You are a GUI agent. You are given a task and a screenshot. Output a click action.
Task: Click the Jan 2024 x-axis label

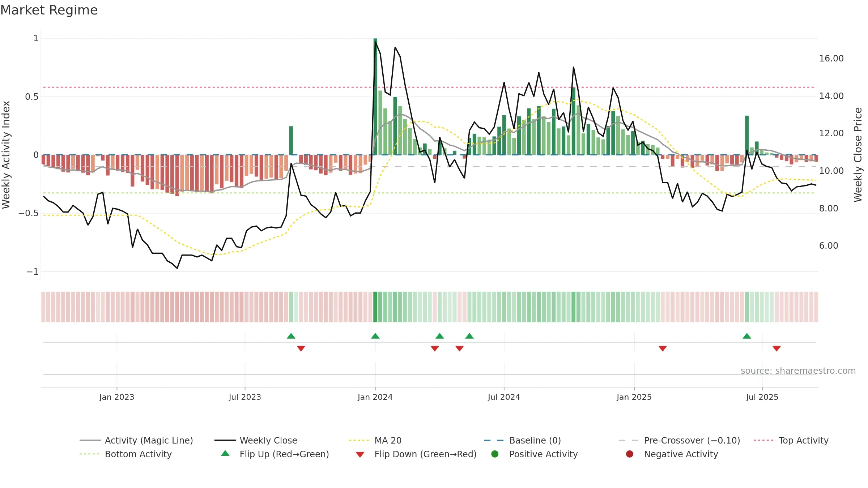click(x=375, y=397)
